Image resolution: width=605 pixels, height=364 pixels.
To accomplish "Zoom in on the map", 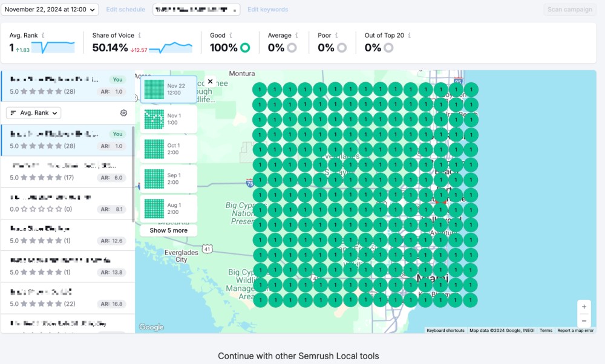I will click(584, 307).
